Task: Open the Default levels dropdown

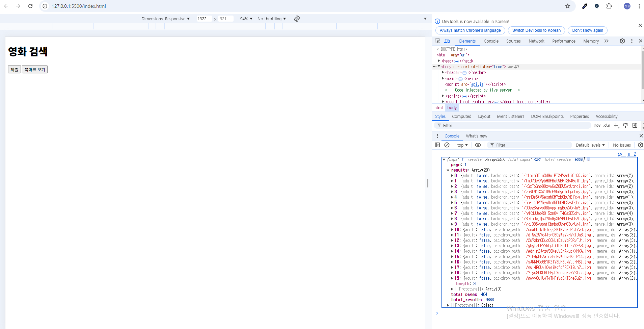Action: pyautogui.click(x=590, y=145)
